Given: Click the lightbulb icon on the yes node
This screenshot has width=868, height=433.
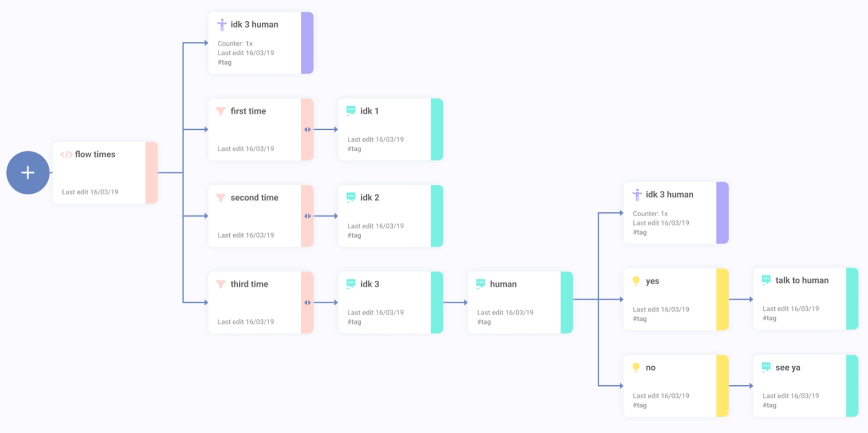Looking at the screenshot, I should (x=636, y=281).
